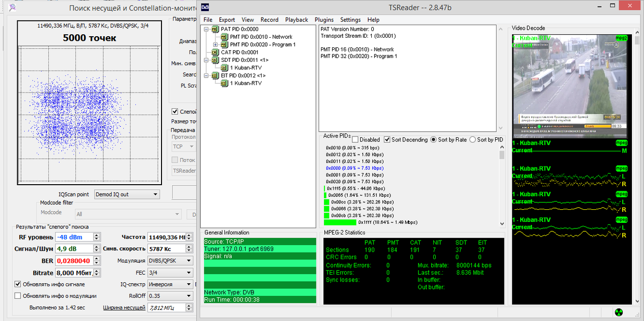Click the PAT info pane scrollbar down arrow

point(501,128)
